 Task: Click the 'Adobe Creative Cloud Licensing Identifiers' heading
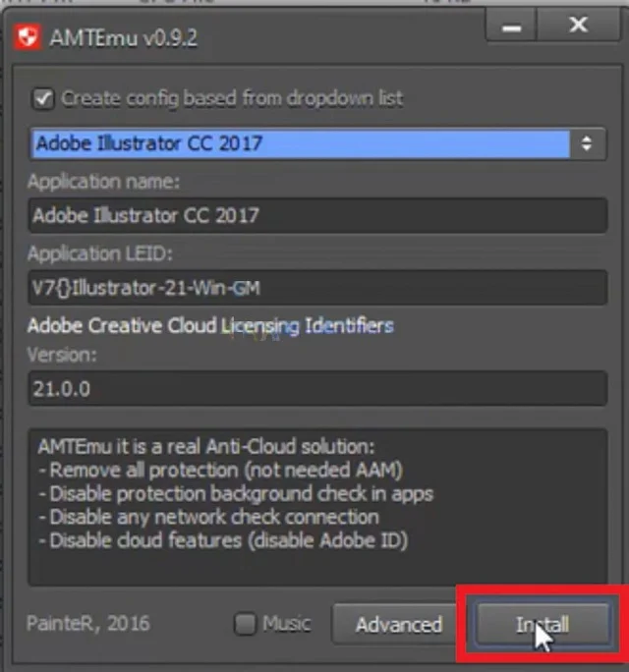click(x=210, y=324)
